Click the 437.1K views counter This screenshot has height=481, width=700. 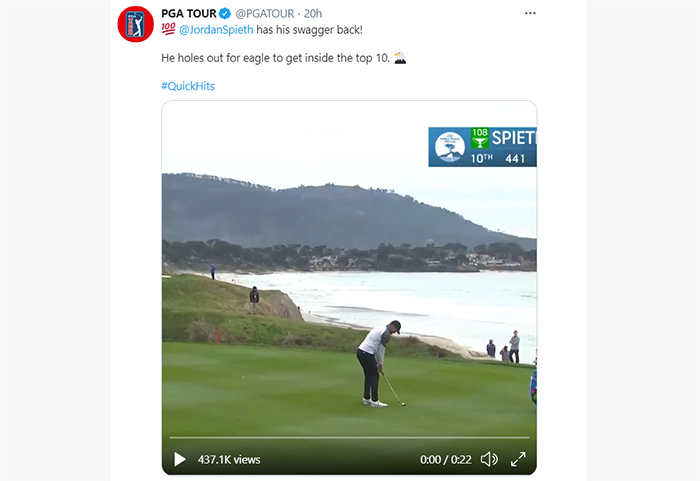coord(229,460)
